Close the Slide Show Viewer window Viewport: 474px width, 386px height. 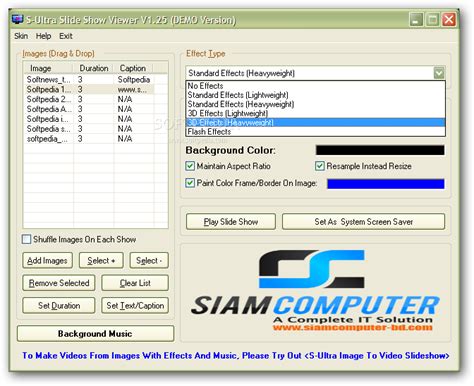click(449, 20)
